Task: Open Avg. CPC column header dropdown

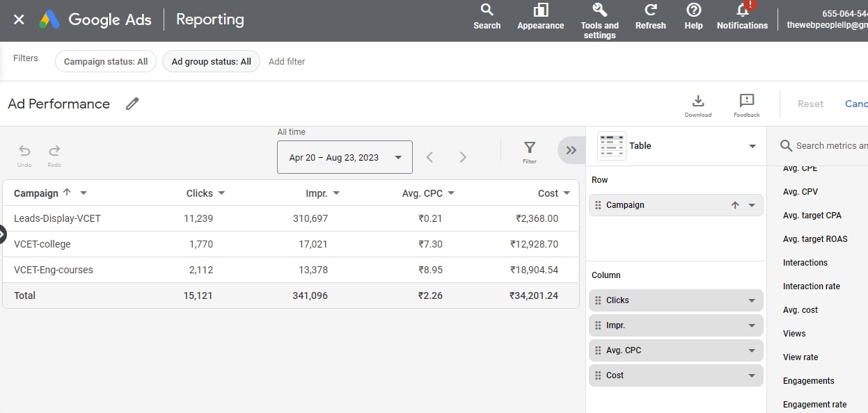Action: point(451,193)
